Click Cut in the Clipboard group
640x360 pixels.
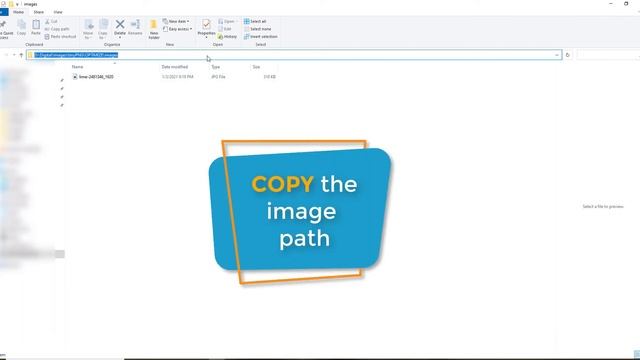[51, 21]
